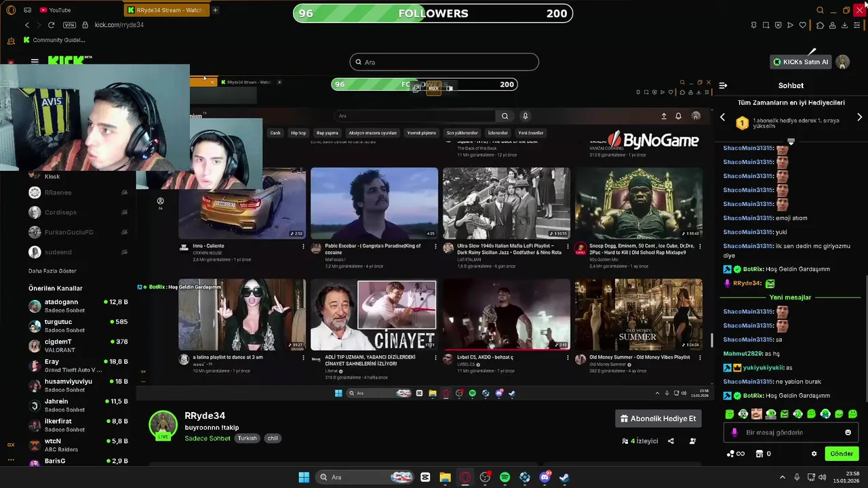
Task: Click the browser back arrow
Action: 27,25
